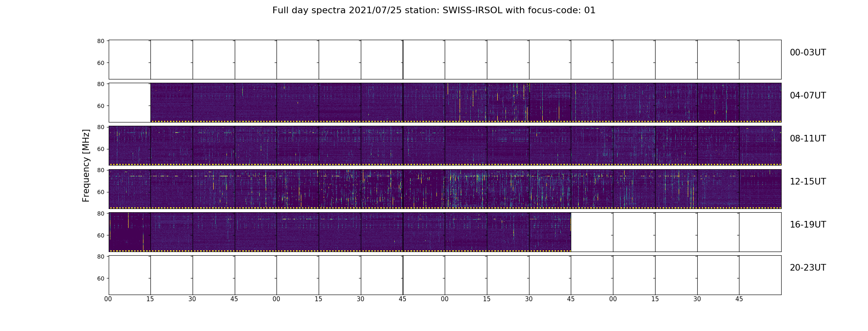
Task: Click the 04-07UT row label
Action: pos(808,96)
